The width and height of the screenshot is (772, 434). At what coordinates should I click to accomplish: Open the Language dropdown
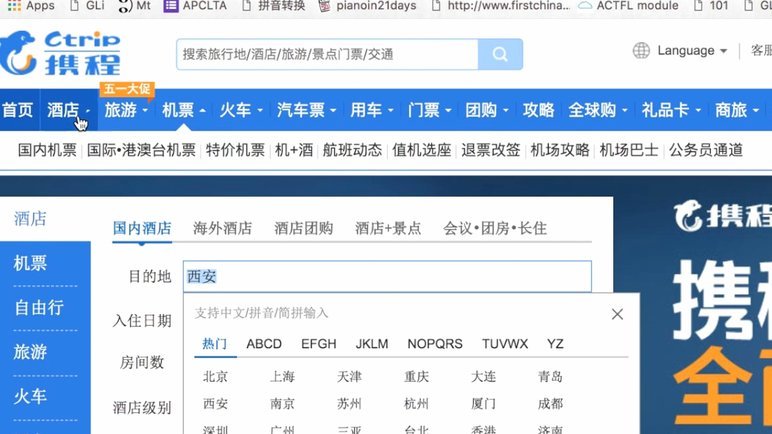(692, 50)
